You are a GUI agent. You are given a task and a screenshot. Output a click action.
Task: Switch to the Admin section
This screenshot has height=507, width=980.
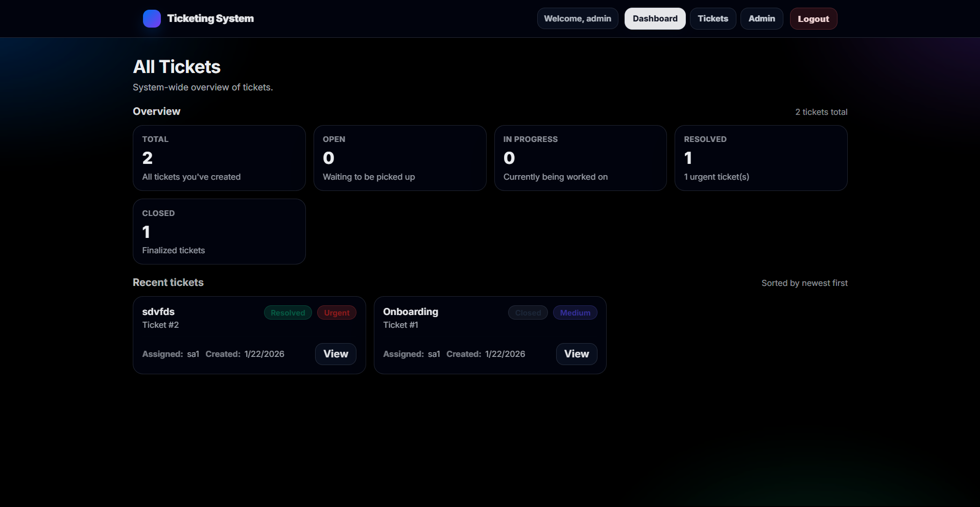coord(761,18)
